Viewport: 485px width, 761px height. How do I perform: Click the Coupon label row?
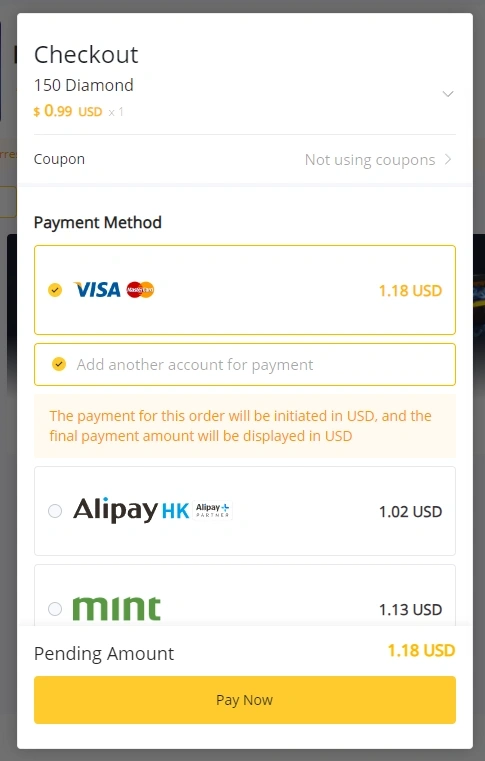245,159
